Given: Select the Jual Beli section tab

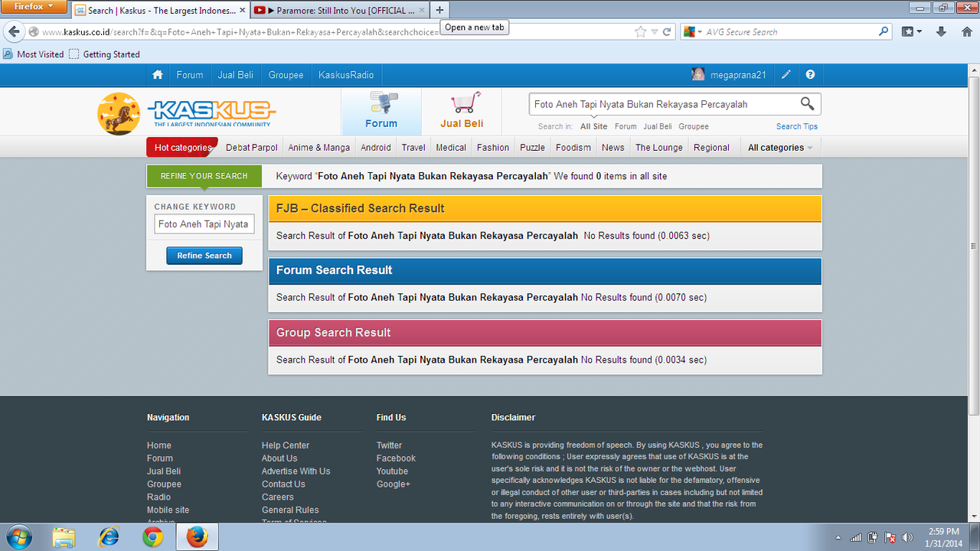Looking at the screenshot, I should pos(462,112).
